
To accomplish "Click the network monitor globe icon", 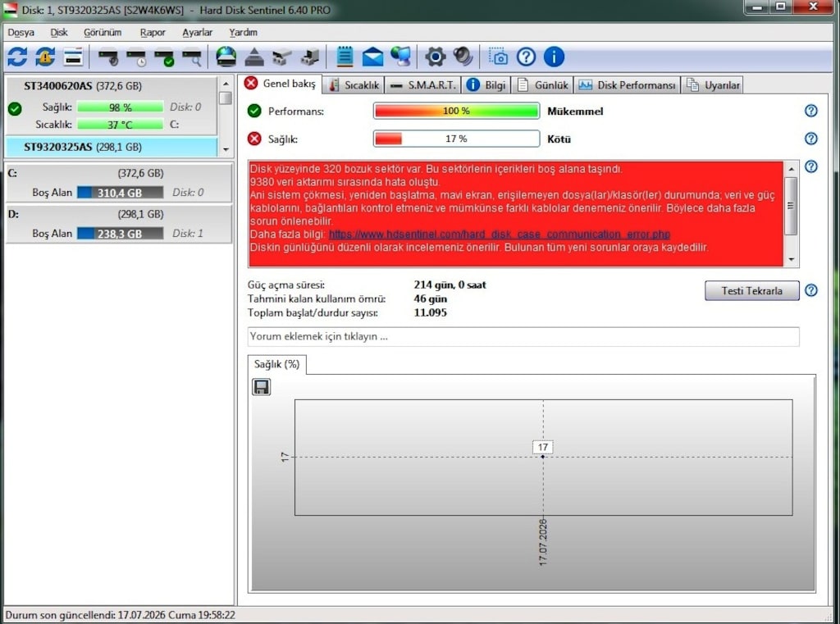I will click(x=400, y=57).
